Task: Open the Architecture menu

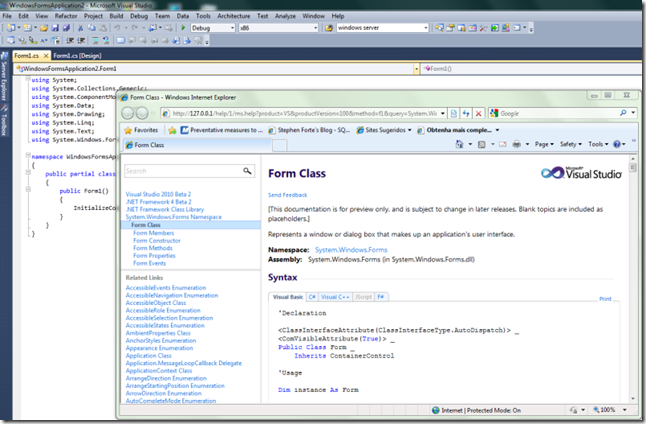Action: pos(234,16)
